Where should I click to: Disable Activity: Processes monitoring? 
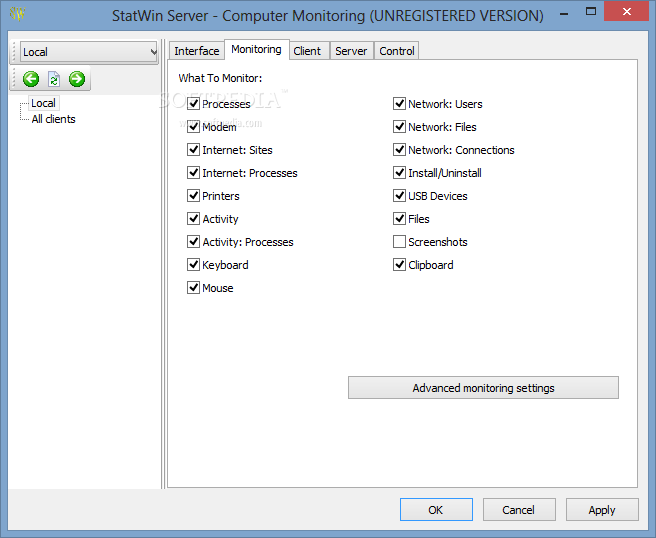click(x=193, y=242)
